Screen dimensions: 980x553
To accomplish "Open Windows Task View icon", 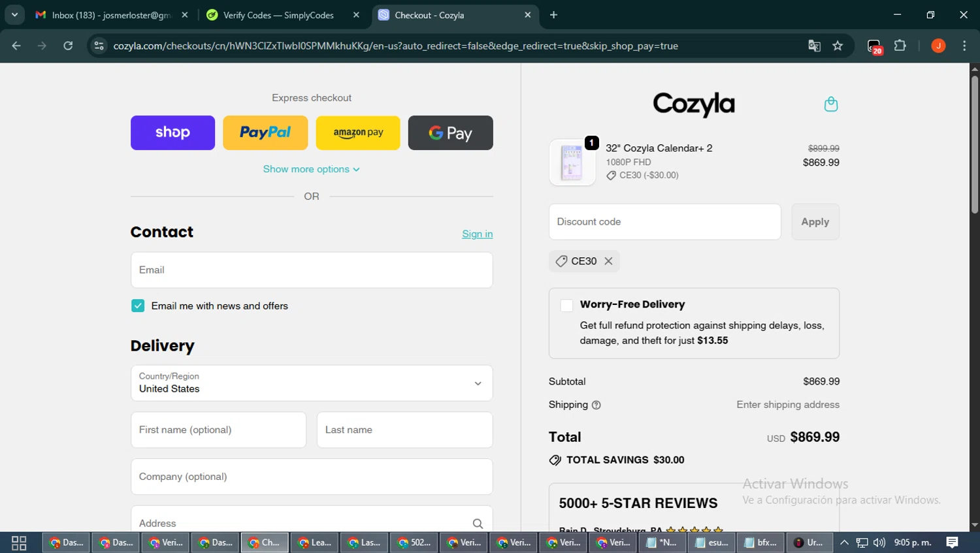I will pyautogui.click(x=19, y=543).
